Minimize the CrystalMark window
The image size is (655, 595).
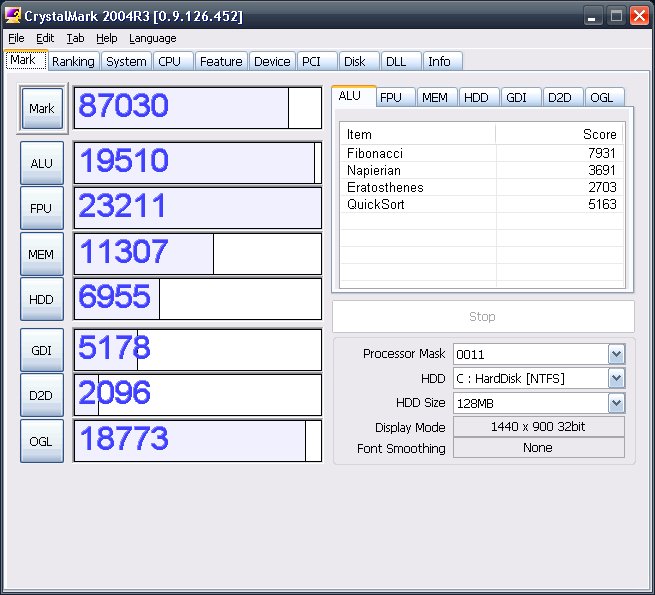[592, 17]
